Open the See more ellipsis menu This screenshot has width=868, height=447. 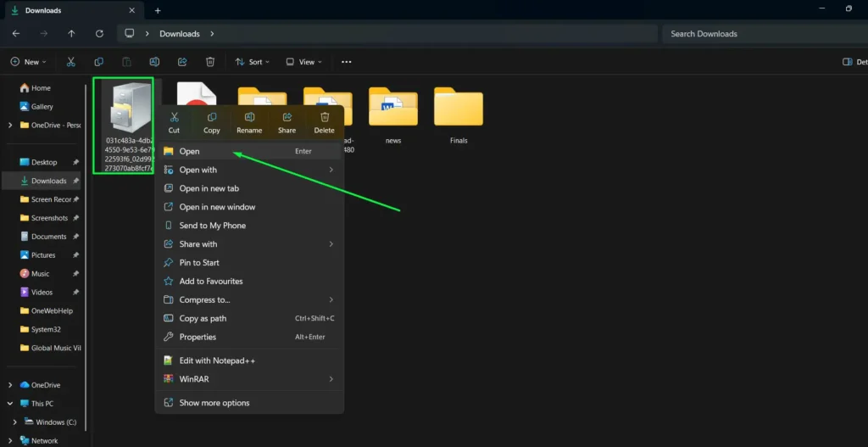pos(347,62)
